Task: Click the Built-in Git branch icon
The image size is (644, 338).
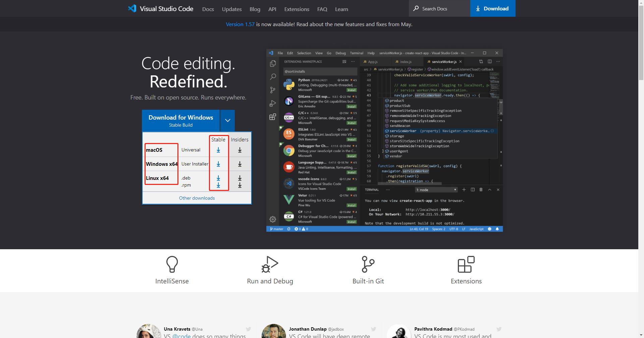Action: click(x=368, y=264)
